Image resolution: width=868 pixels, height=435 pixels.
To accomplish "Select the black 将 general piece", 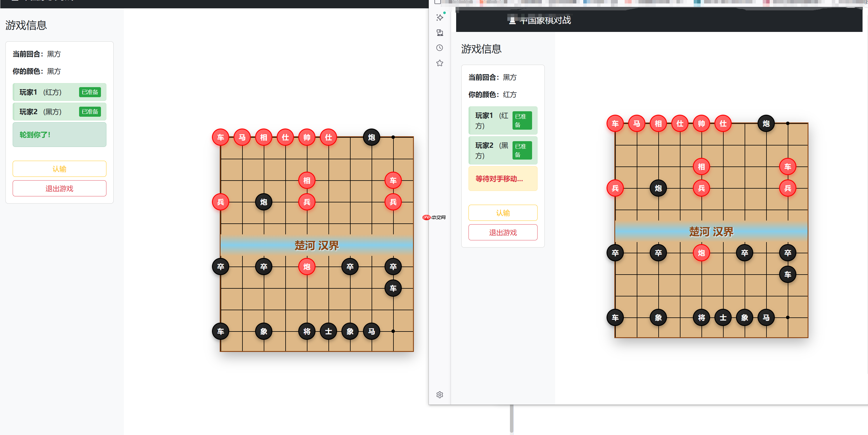I will [307, 331].
